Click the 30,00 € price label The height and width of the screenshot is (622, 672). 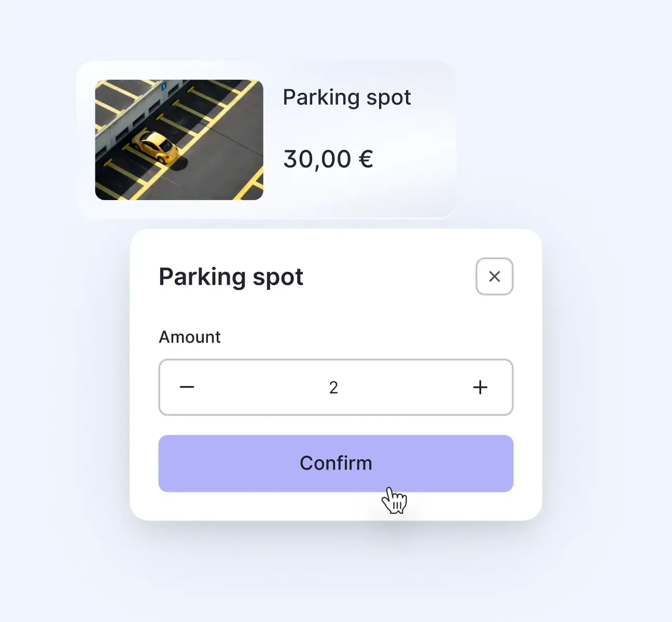click(328, 159)
